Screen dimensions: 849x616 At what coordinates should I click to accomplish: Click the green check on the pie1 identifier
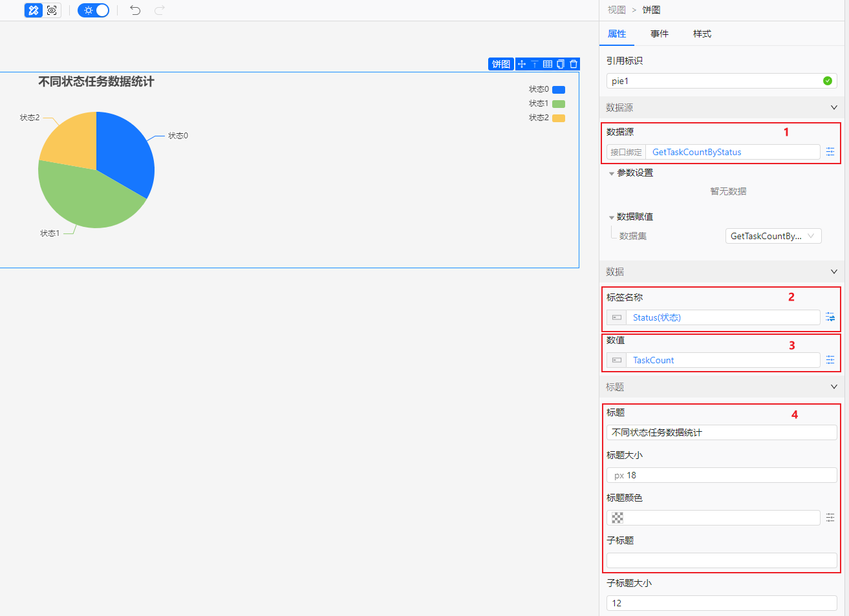pos(827,81)
